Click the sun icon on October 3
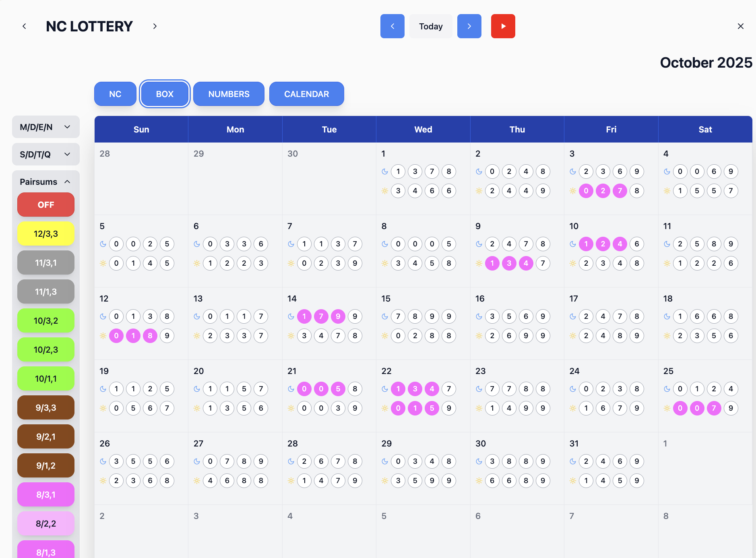 pyautogui.click(x=573, y=191)
